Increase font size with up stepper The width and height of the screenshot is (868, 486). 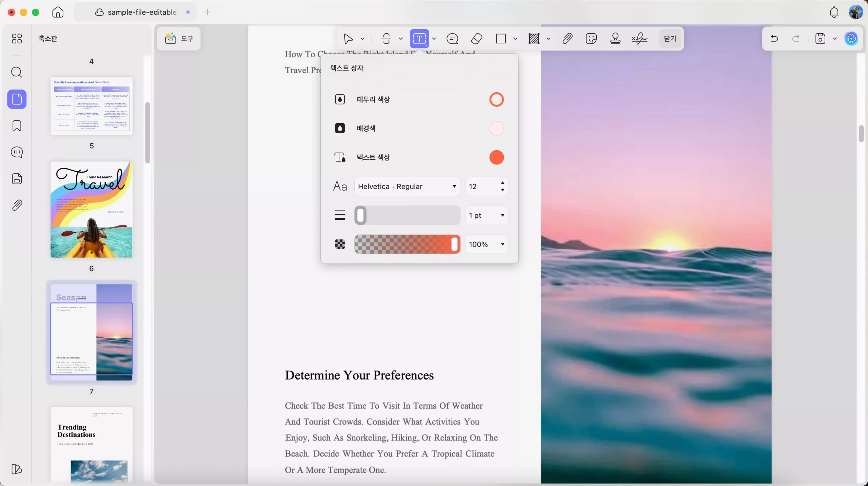tap(502, 183)
